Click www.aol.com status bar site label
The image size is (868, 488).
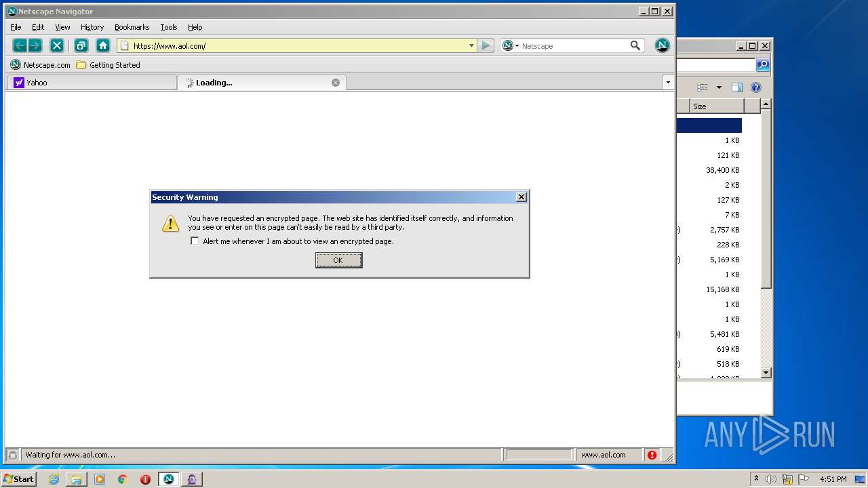coord(604,455)
